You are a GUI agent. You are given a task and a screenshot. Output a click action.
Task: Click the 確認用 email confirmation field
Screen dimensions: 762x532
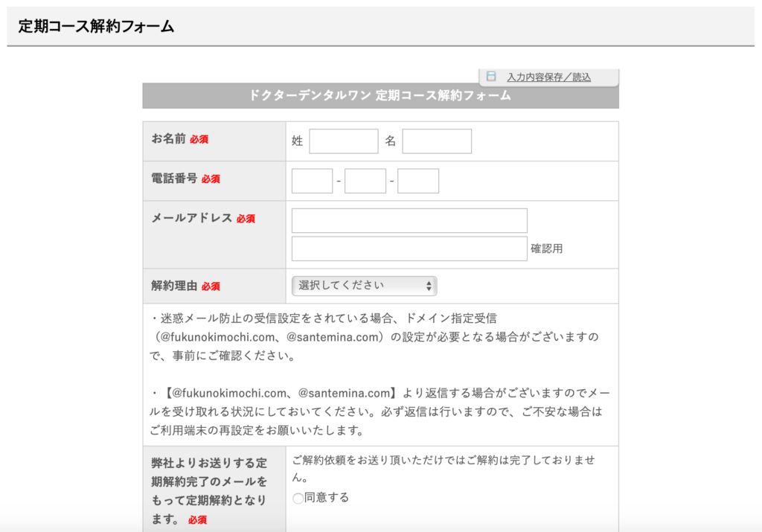click(409, 249)
